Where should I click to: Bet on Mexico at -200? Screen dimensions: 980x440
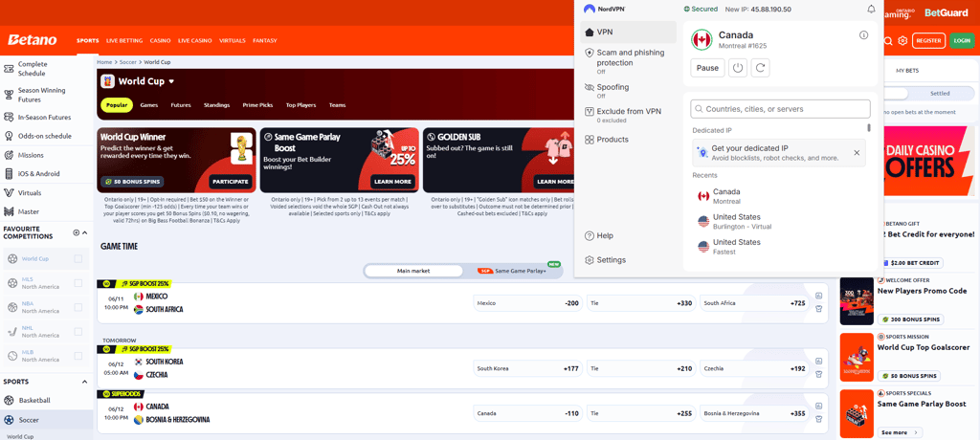coord(527,303)
